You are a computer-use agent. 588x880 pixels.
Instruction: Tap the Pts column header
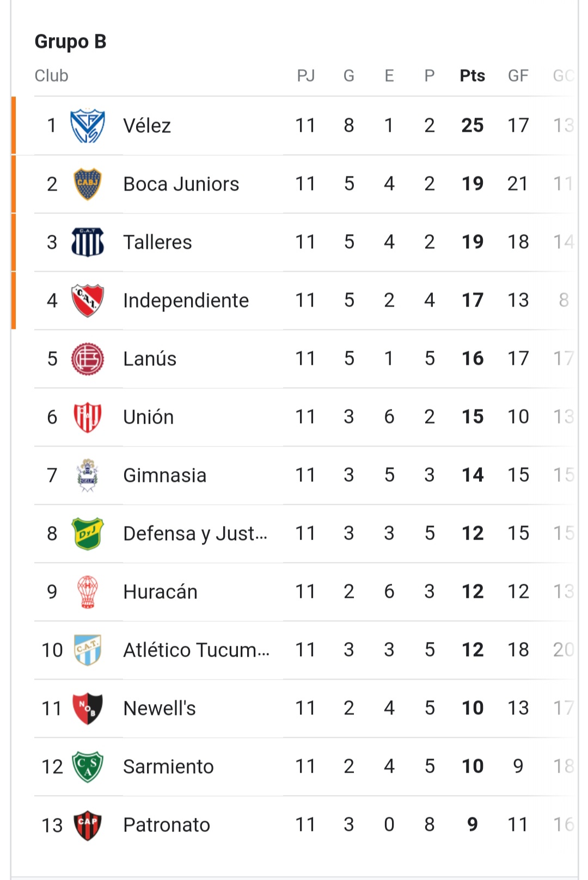[473, 76]
